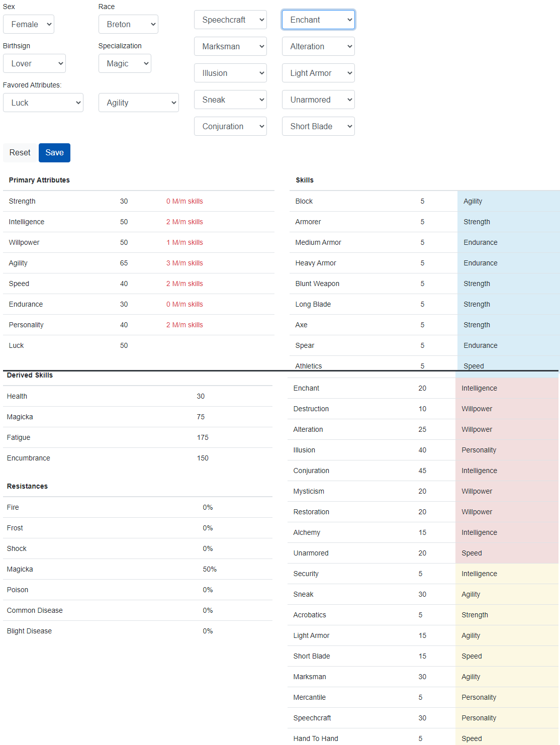Click Intelligence value 50 in Primary Attributes

(124, 222)
